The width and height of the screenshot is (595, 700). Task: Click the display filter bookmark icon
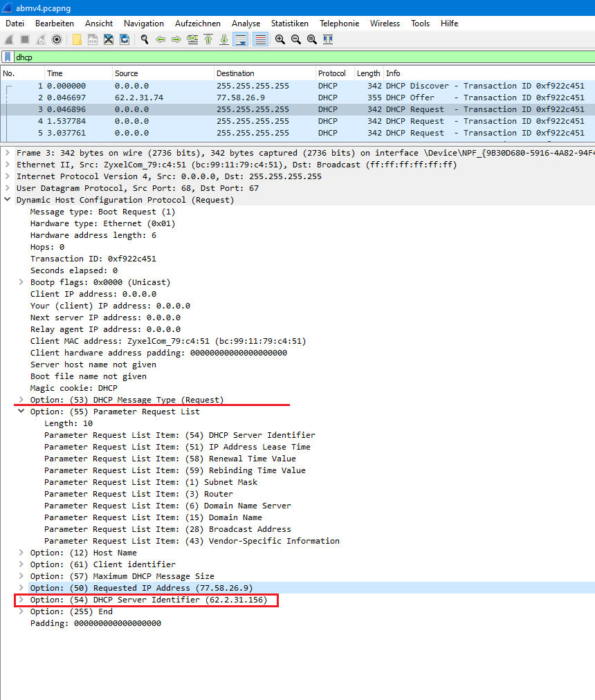tap(8, 57)
